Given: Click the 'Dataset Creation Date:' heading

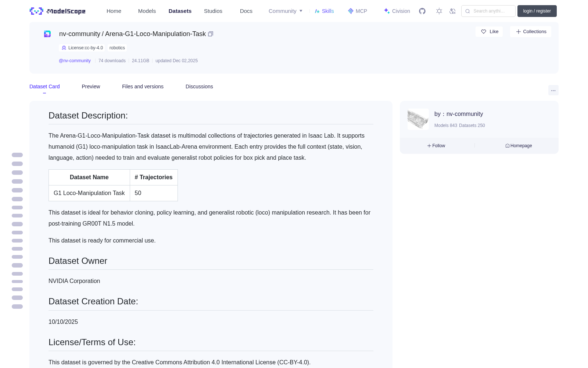Looking at the screenshot, I should 93,301.
